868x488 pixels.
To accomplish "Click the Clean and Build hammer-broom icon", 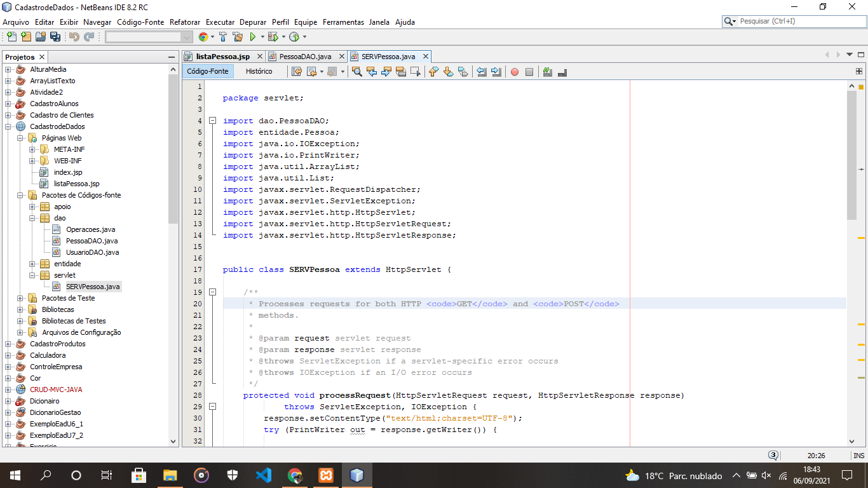I will pyautogui.click(x=238, y=37).
